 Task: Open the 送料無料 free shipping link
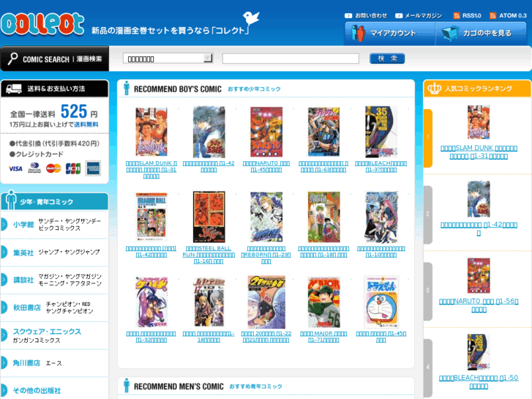click(x=86, y=124)
